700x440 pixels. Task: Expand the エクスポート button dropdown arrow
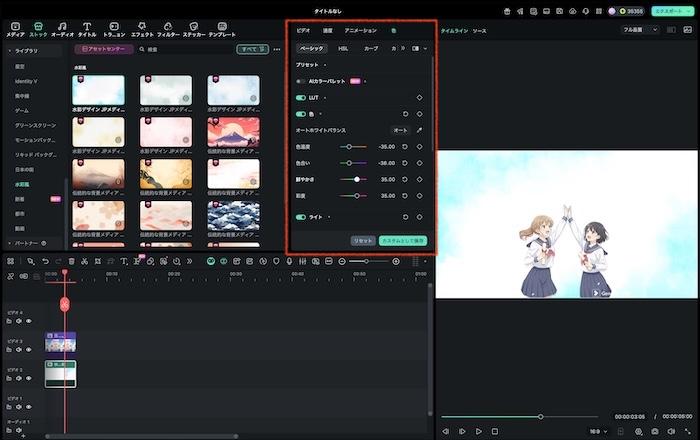(689, 11)
